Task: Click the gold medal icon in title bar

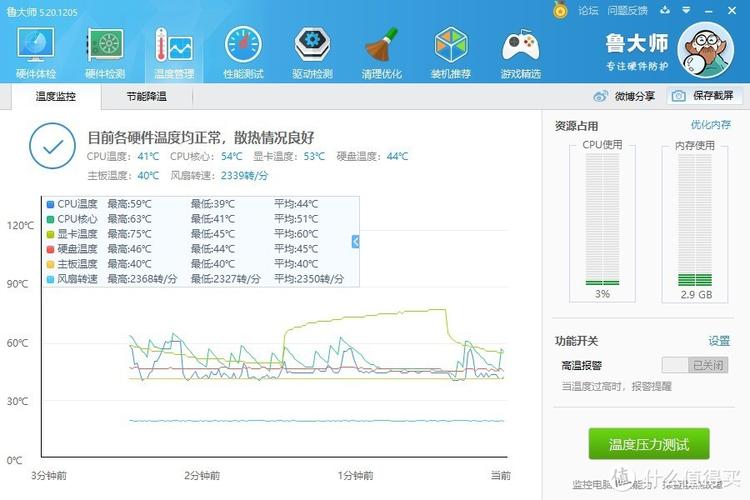Action: 561,10
